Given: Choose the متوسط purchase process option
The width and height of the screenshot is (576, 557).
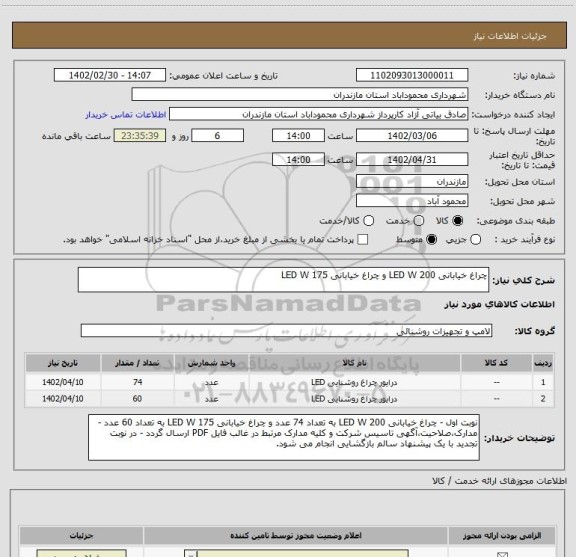Looking at the screenshot, I should (x=431, y=240).
